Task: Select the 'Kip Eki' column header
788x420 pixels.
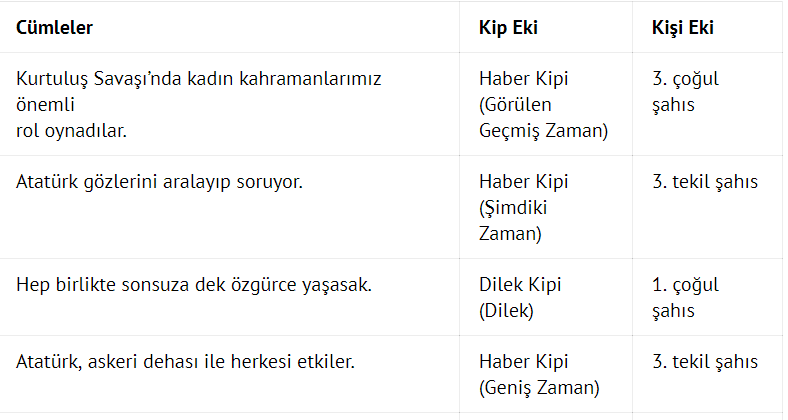Action: (508, 28)
